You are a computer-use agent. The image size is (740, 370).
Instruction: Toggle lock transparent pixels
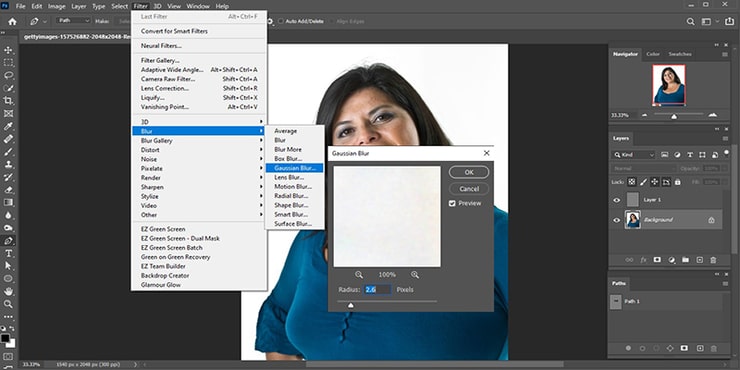(x=632, y=182)
